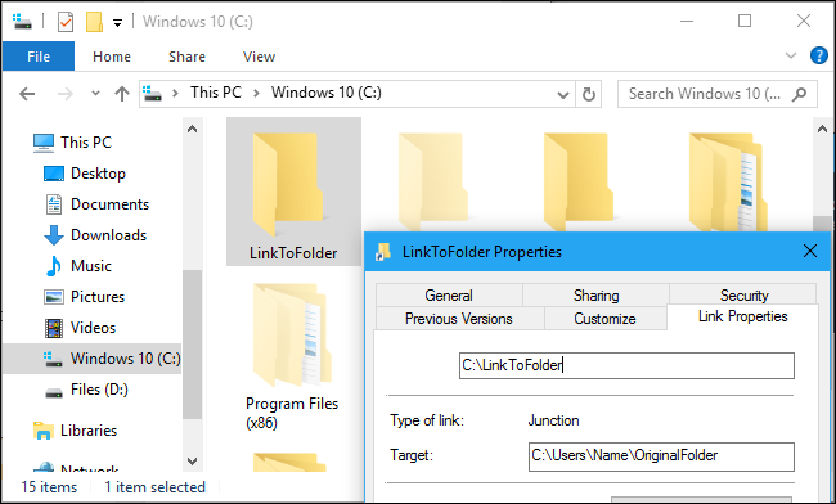Open the Quick Access Toolbar customize dropdown
The image size is (836, 504).
116,21
